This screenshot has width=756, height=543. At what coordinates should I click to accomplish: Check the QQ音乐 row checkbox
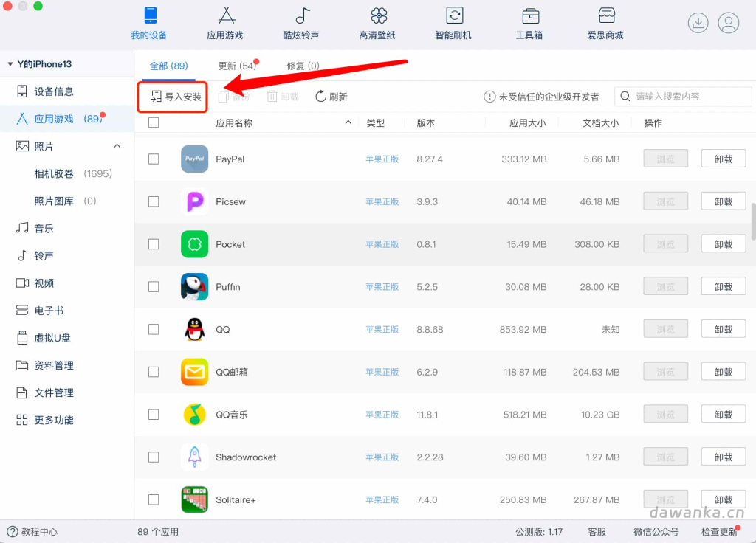tap(154, 415)
